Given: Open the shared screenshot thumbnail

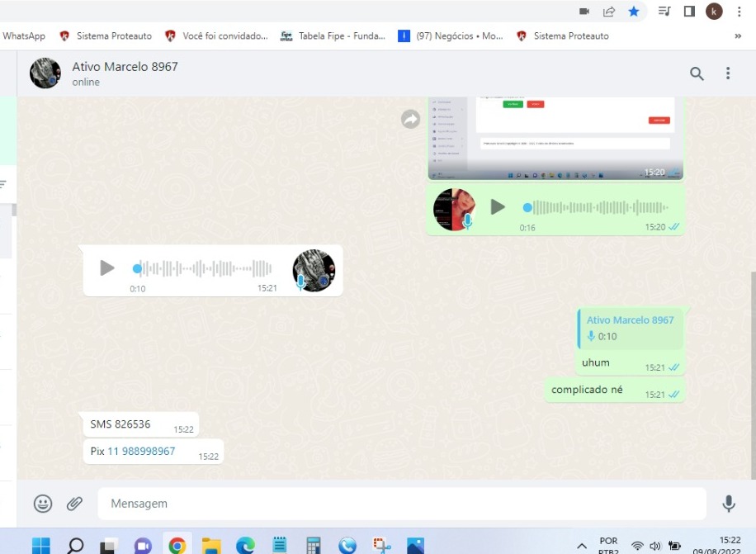Looking at the screenshot, I should (x=555, y=137).
